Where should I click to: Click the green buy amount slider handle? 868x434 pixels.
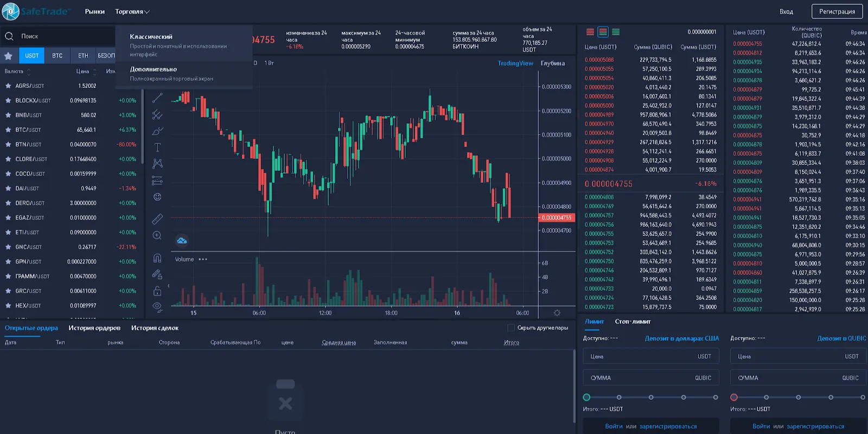pos(586,397)
